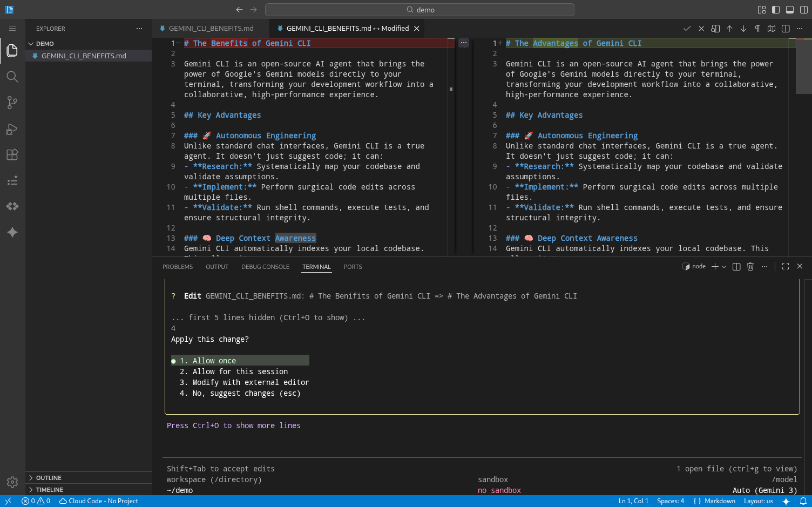Image resolution: width=812 pixels, height=507 pixels.
Task: Select the Search icon in the activity bar
Action: [12, 77]
